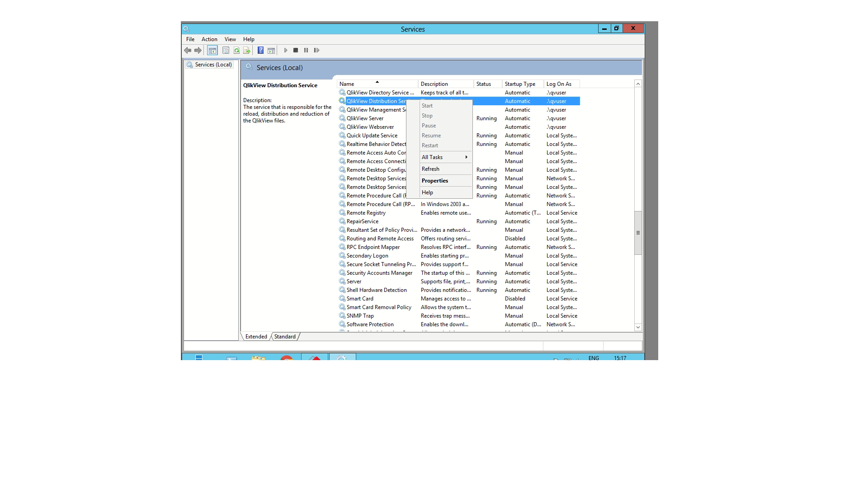Select the Software Protection service

tap(459, 324)
